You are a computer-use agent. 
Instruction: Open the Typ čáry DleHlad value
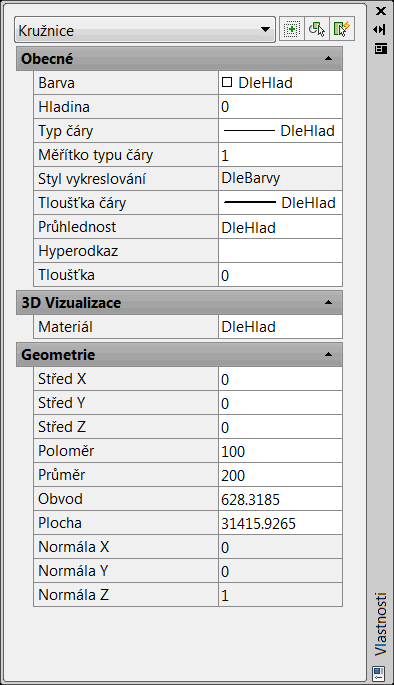[x=280, y=131]
